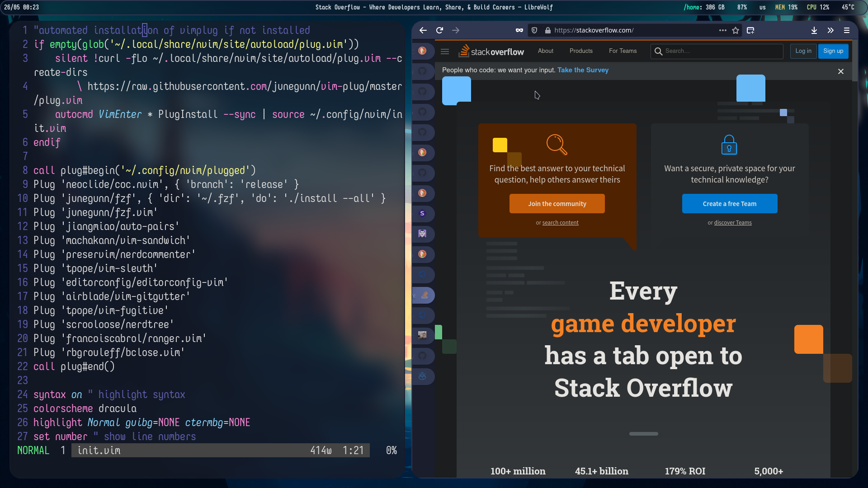This screenshot has height=488, width=868.
Task: Dismiss the survey banner with the X
Action: [841, 71]
